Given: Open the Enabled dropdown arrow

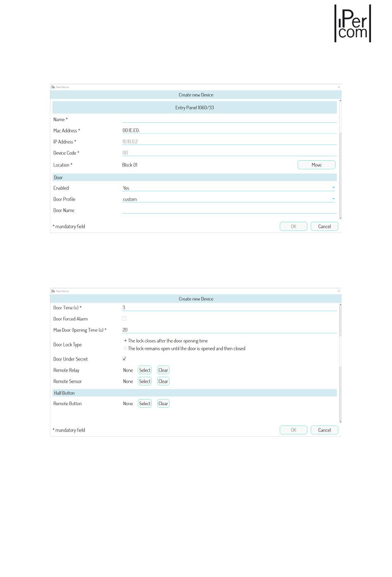Looking at the screenshot, I should tap(333, 188).
